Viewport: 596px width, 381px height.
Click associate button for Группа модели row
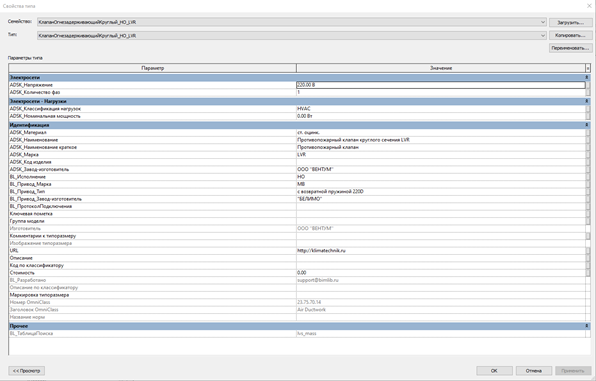tap(588, 221)
